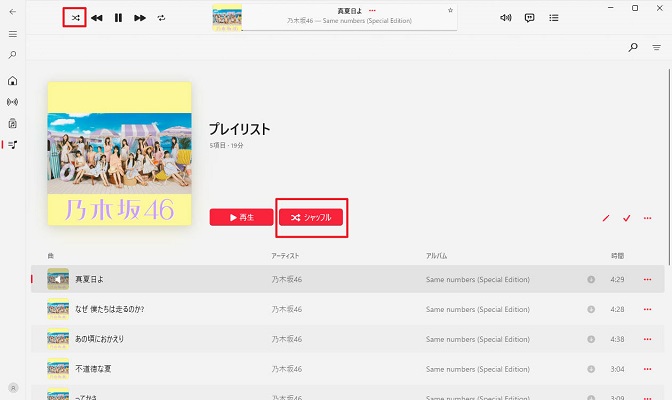Screen dimensions: 672x400
Task: Skip forward to the next track
Action: point(140,18)
